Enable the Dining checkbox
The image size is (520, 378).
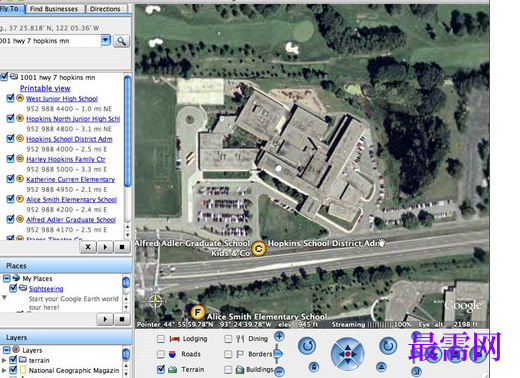pos(228,339)
